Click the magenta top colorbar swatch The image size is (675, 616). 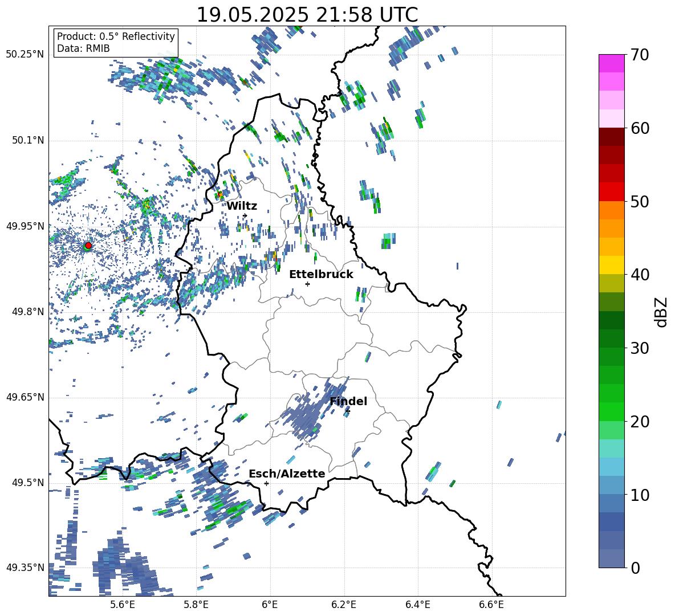tap(611, 63)
